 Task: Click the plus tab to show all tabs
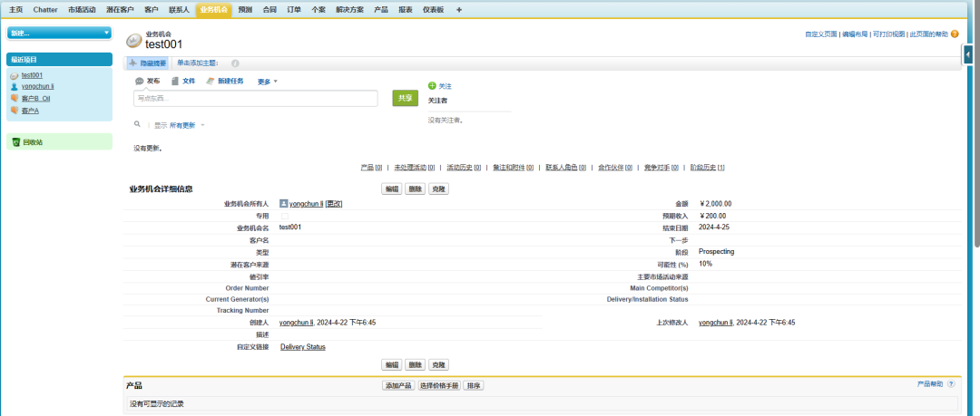[x=459, y=10]
